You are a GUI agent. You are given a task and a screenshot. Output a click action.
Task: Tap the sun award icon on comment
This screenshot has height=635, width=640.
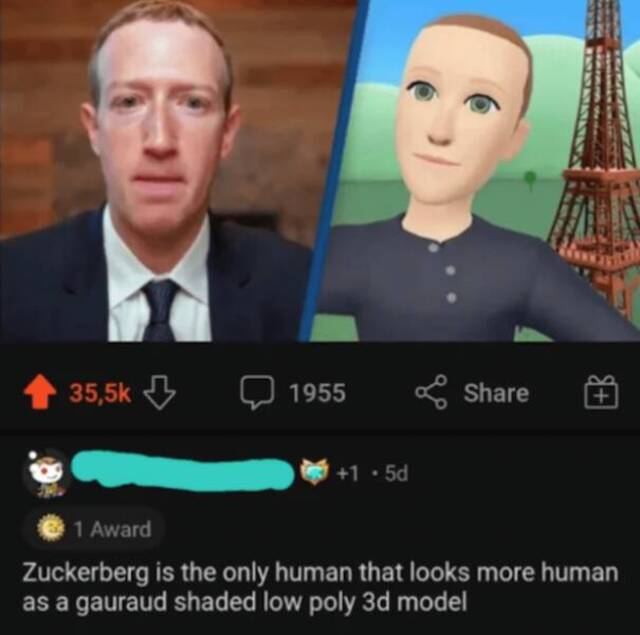point(51,528)
